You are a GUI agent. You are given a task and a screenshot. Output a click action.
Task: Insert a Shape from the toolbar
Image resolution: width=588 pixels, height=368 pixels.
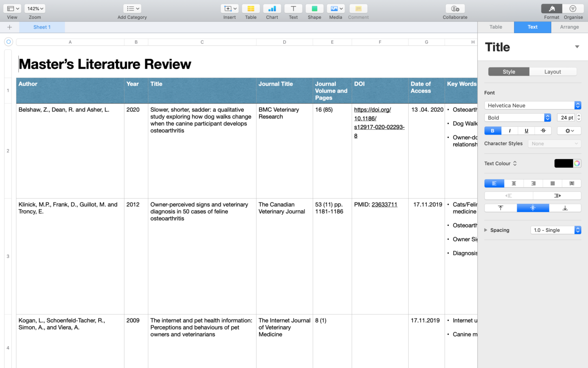(314, 9)
